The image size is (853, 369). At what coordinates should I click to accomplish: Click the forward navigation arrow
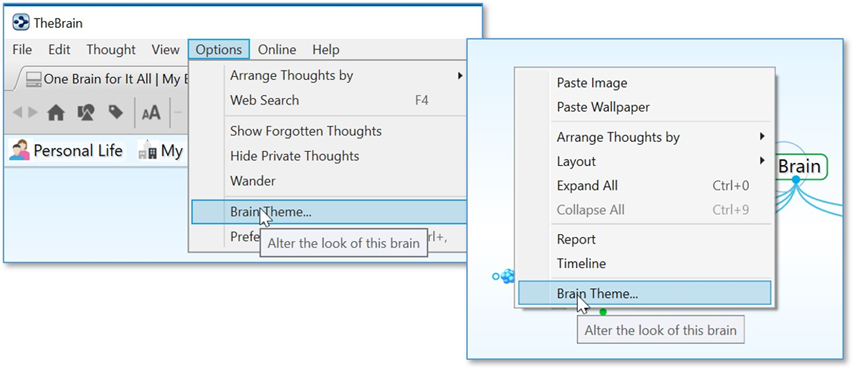[x=33, y=113]
